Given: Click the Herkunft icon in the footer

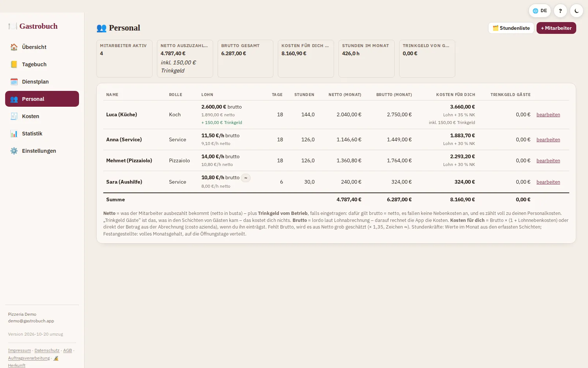Looking at the screenshot, I should (56, 358).
